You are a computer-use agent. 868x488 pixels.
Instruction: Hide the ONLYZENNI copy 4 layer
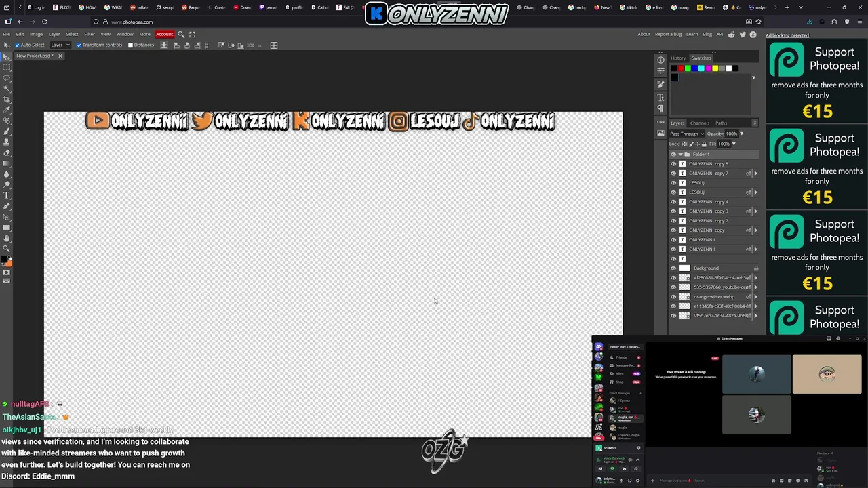pyautogui.click(x=673, y=202)
